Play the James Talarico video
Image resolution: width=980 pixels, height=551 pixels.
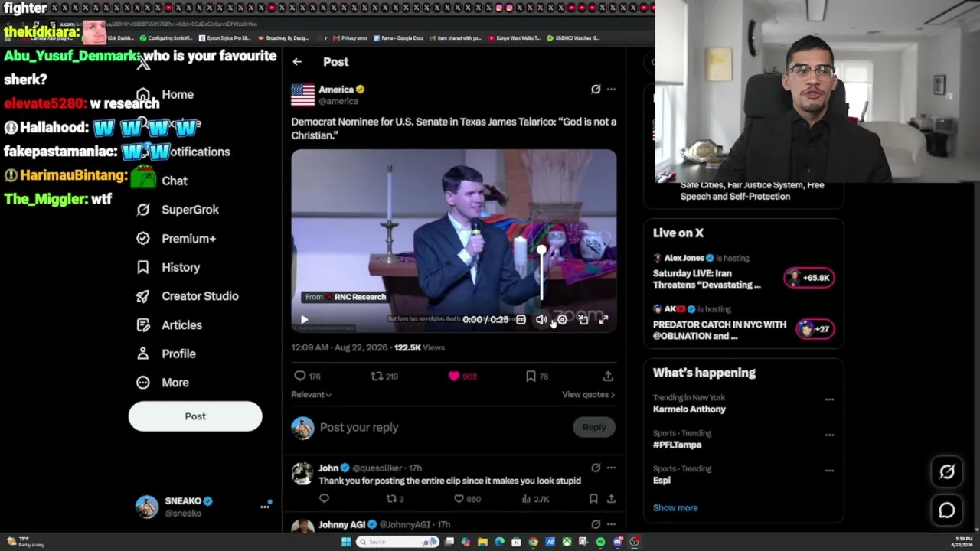click(x=304, y=320)
